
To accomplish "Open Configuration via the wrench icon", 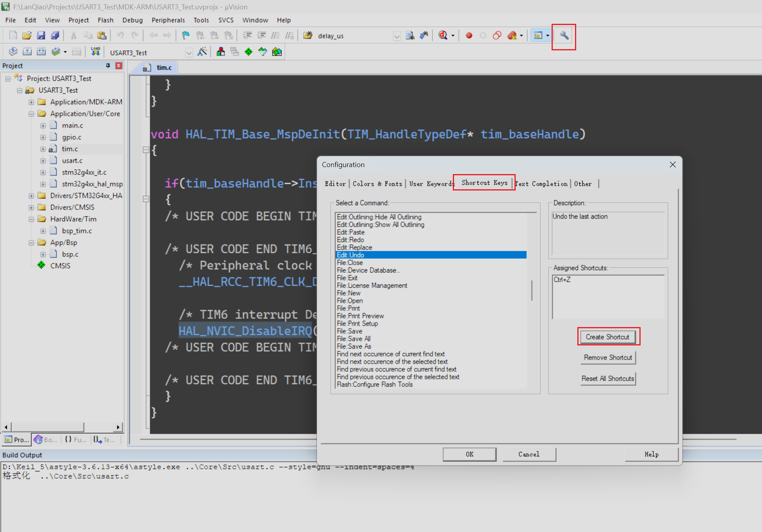I will (x=564, y=36).
